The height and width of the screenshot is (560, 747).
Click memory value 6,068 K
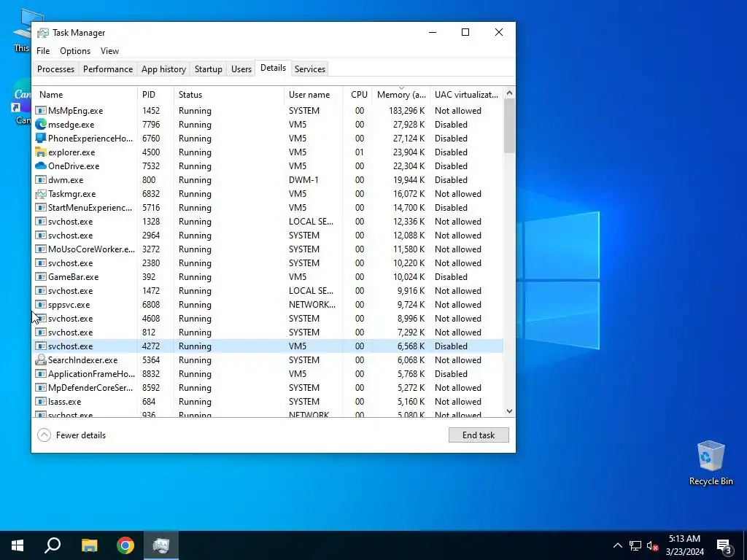(411, 360)
